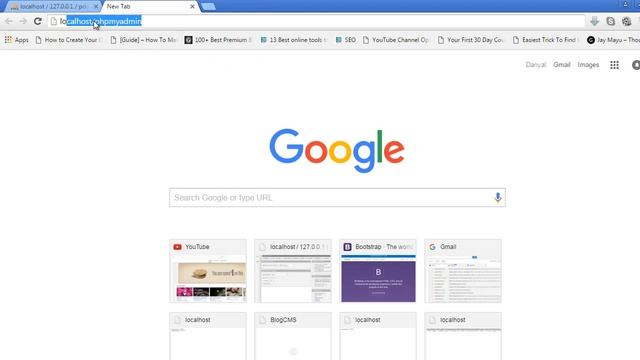Open the '100+ Best Premium' bookmark
640x360 pixels.
click(218, 40)
